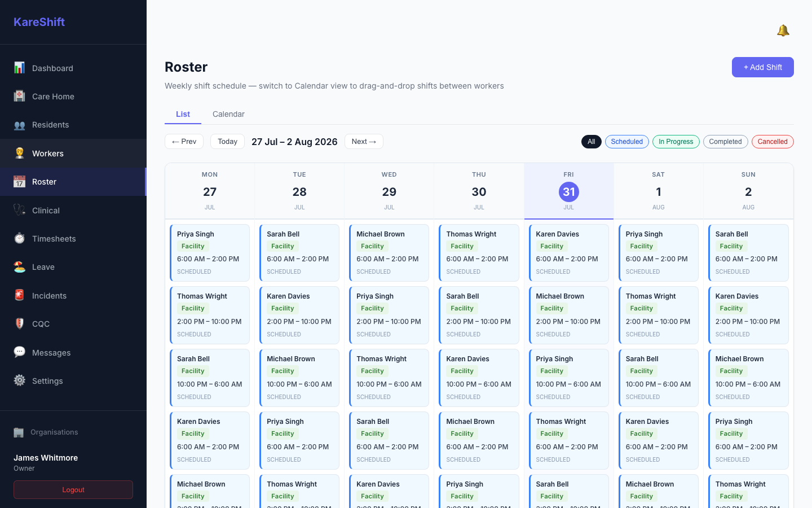Open Priya Singh's Monday 6:00 AM shift

pos(210,253)
